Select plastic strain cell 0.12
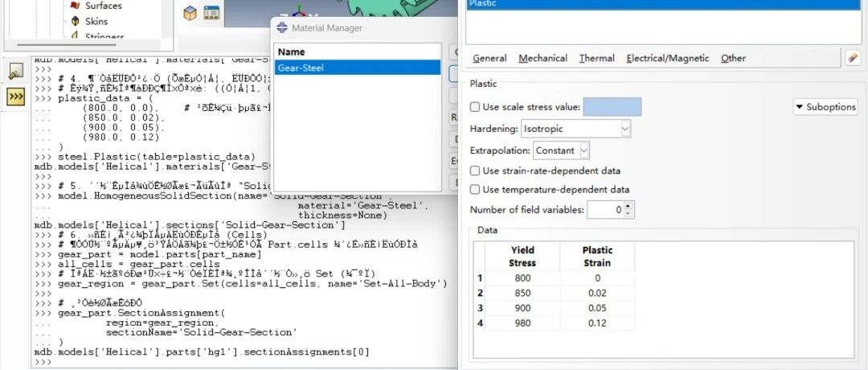Screen dimensions: 868x370 click(x=597, y=323)
